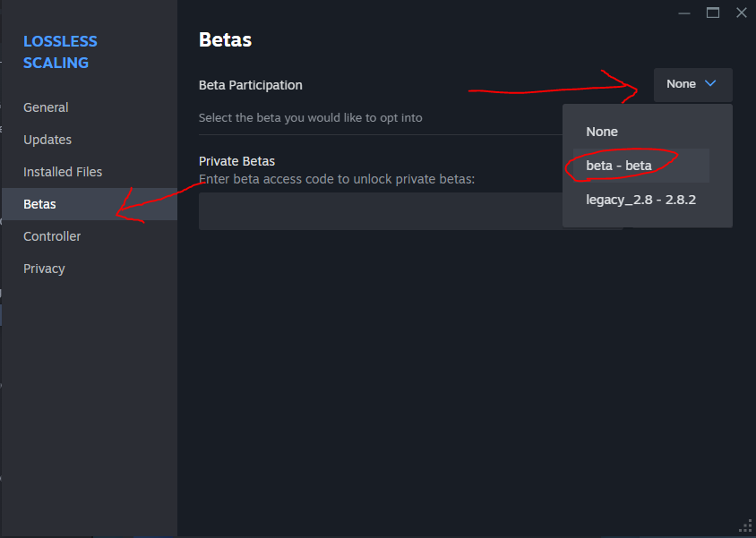Show the Privacy settings page

[x=44, y=269]
